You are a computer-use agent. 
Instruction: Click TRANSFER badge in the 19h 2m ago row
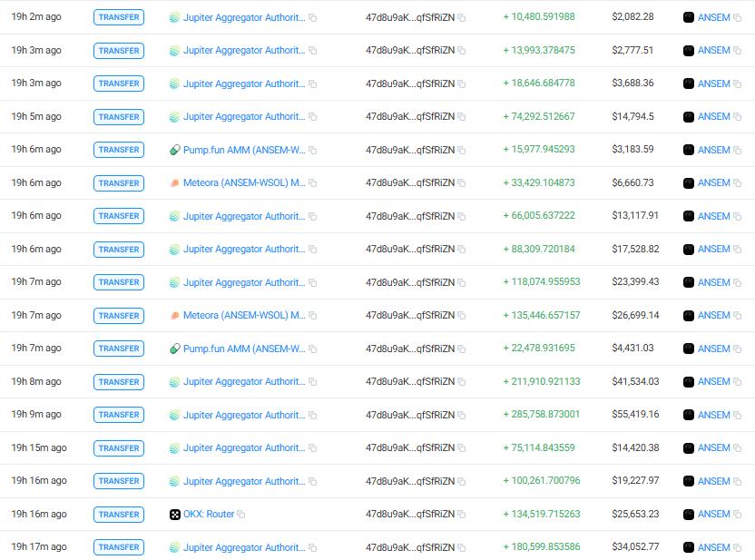pyautogui.click(x=119, y=17)
